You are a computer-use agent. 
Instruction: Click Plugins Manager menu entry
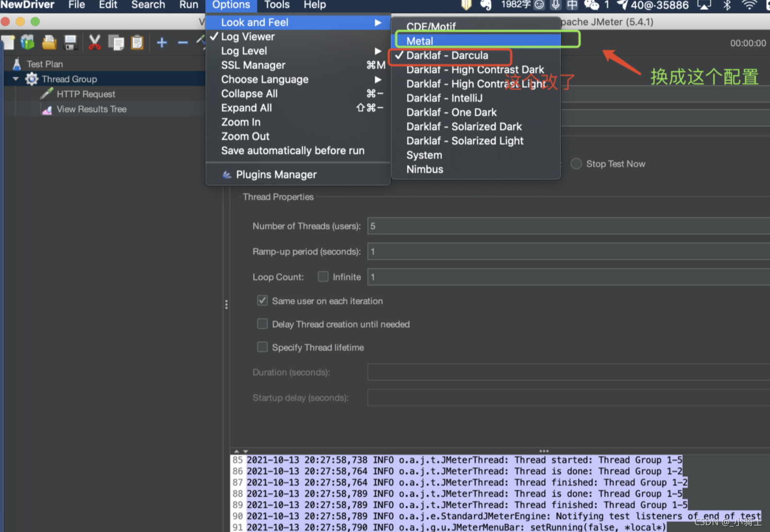pos(298,175)
